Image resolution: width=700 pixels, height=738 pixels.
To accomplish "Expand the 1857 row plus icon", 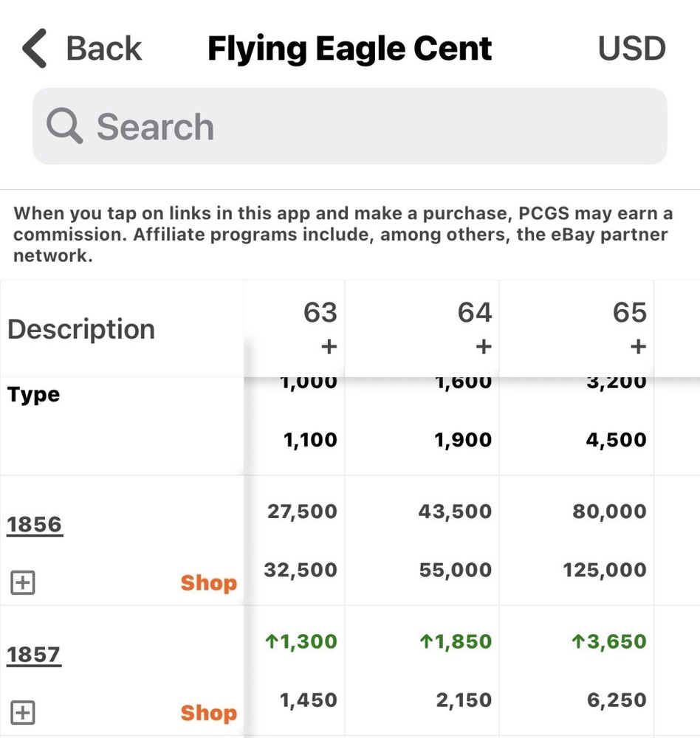I will (23, 713).
